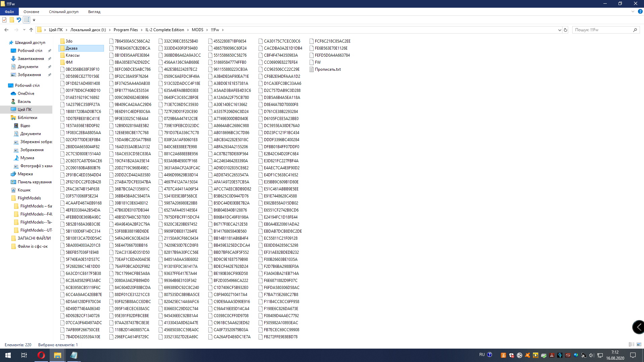The height and width of the screenshot is (362, 644).
Task: Open the Файл menu tab
Action: tap(9, 12)
